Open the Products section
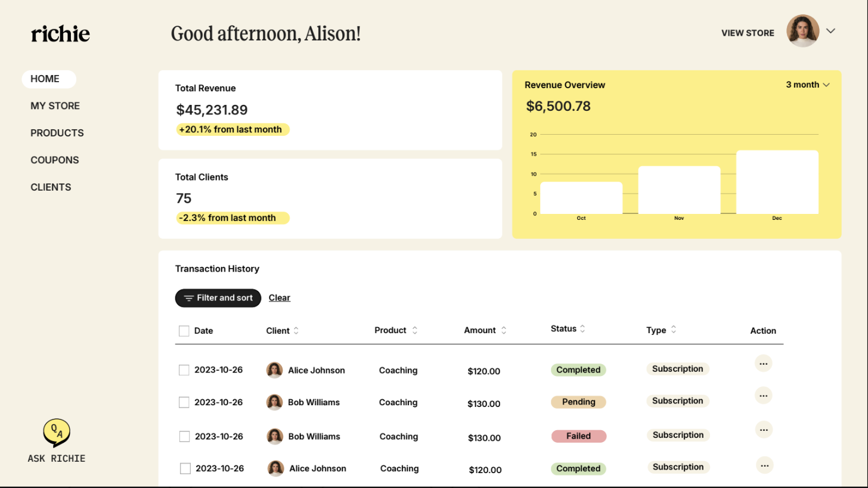 [x=57, y=133]
